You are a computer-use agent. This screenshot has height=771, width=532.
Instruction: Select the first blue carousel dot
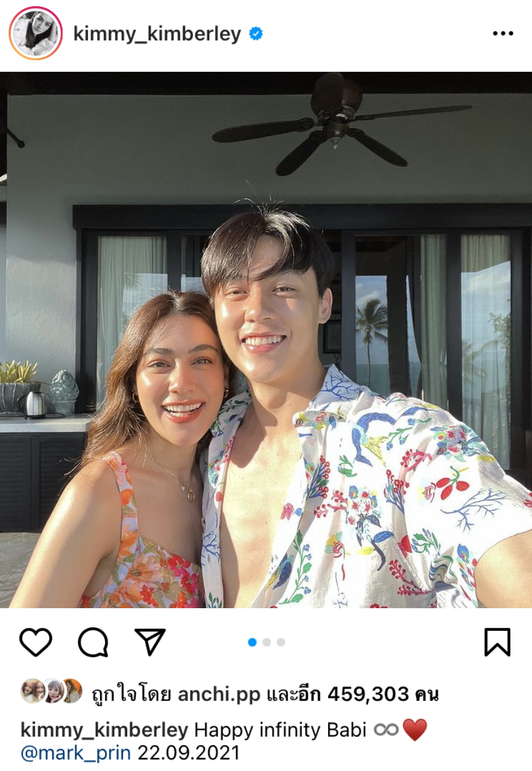[252, 642]
